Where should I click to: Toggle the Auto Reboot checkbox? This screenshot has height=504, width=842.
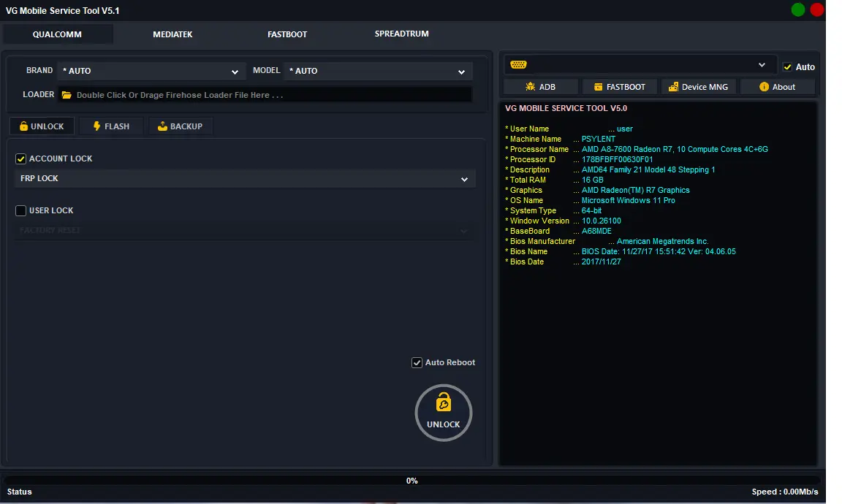click(x=417, y=363)
